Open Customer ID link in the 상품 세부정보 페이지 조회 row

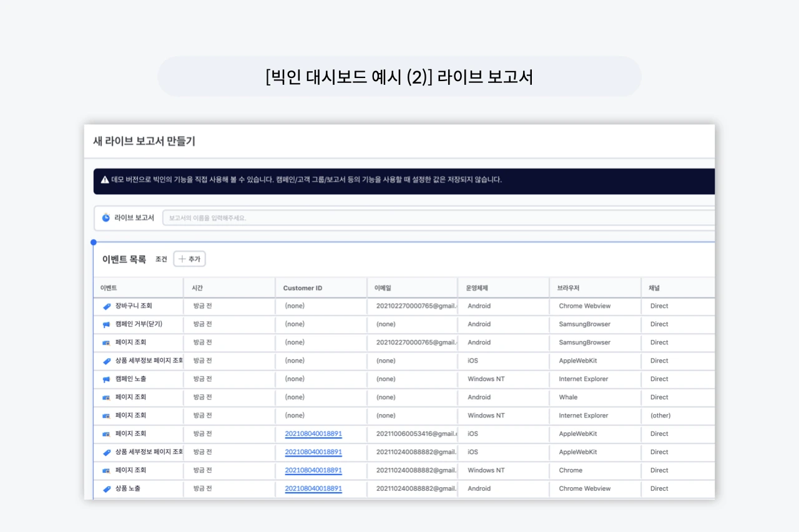tap(313, 452)
